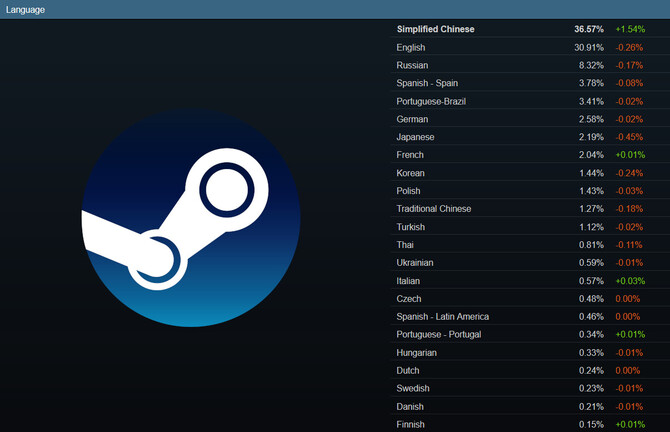This screenshot has height=432, width=670.
Task: Click the 36.57% share value
Action: tap(589, 29)
